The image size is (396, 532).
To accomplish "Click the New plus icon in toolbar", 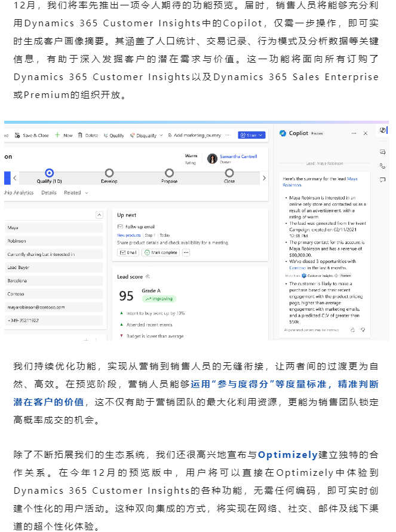I will (57, 135).
